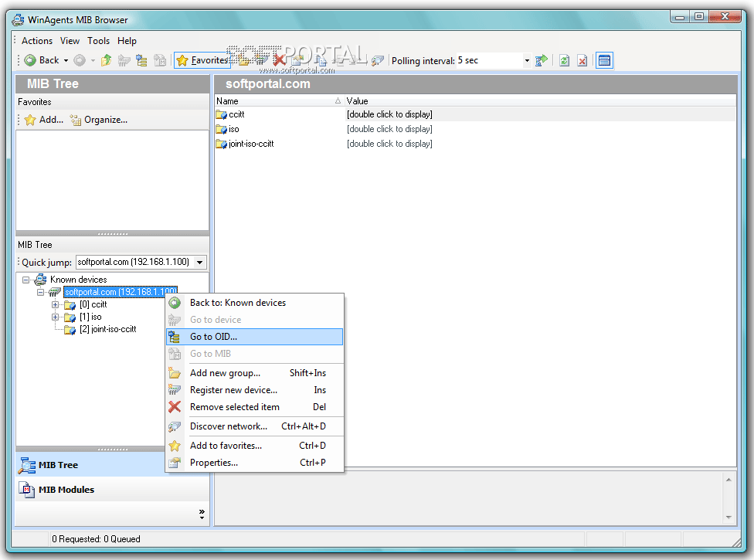Click the joint-iso-ccitt folder icon in list

tap(221, 144)
